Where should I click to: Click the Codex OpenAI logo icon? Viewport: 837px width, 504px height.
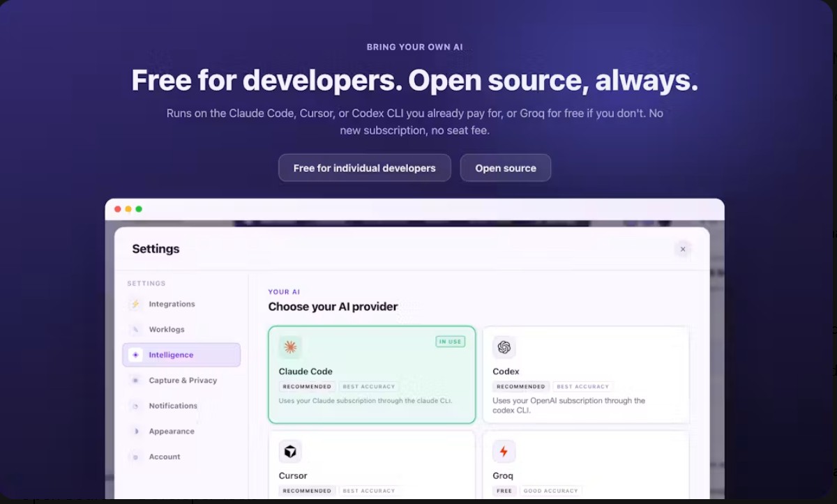tap(504, 347)
